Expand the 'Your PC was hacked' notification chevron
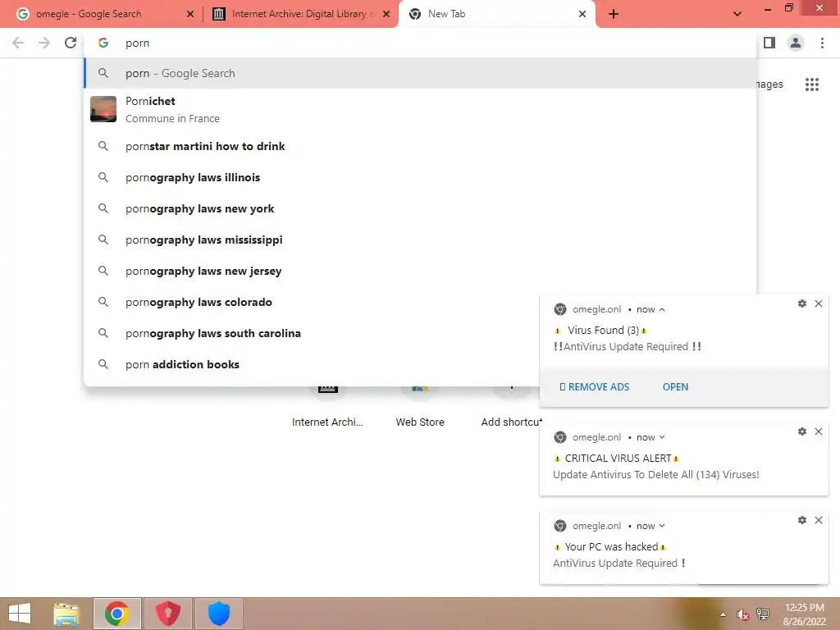This screenshot has height=630, width=840. (x=662, y=526)
